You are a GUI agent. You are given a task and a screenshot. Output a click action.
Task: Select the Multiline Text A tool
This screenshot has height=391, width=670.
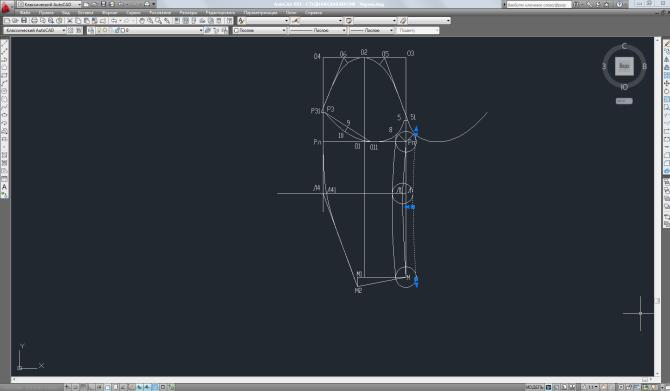(x=4, y=187)
